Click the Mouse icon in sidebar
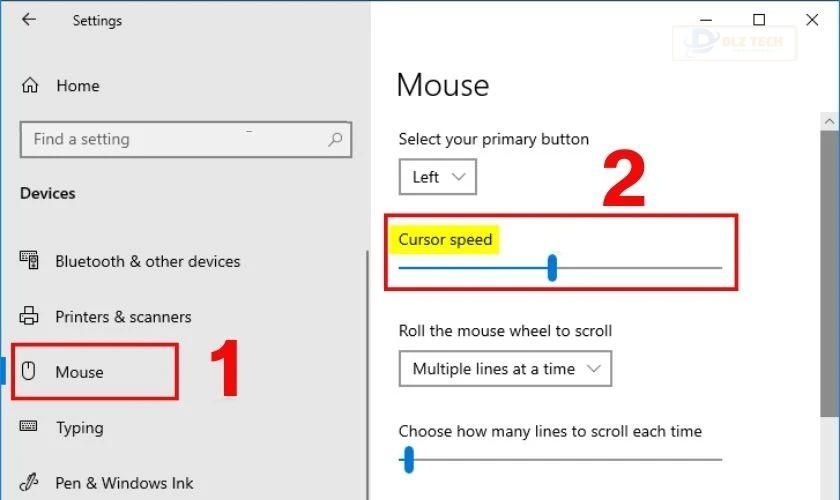 [x=28, y=372]
